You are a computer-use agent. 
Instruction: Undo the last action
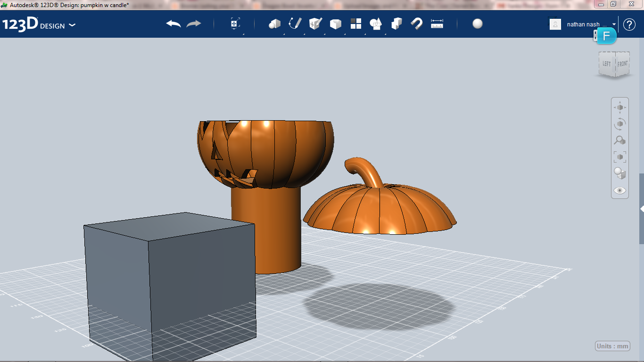tap(173, 24)
